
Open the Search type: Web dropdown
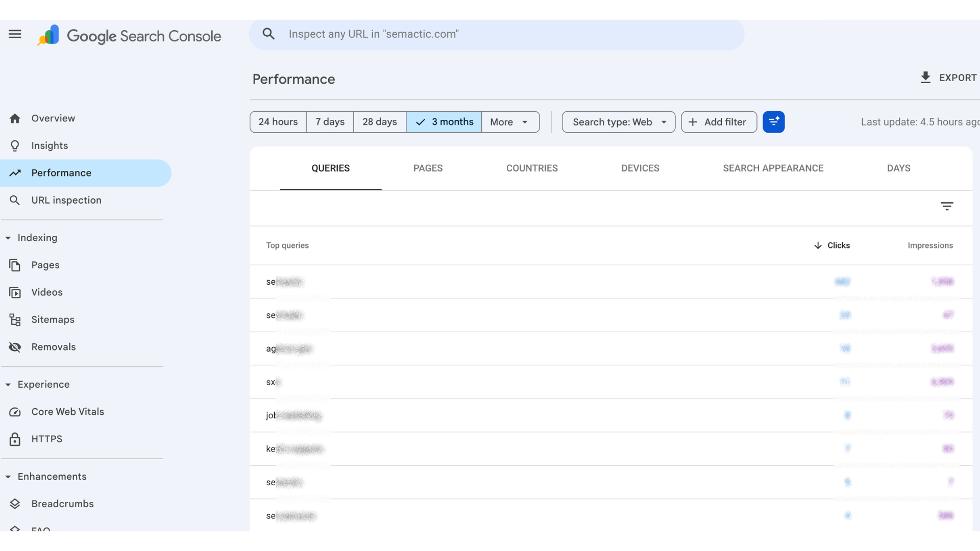pyautogui.click(x=618, y=122)
